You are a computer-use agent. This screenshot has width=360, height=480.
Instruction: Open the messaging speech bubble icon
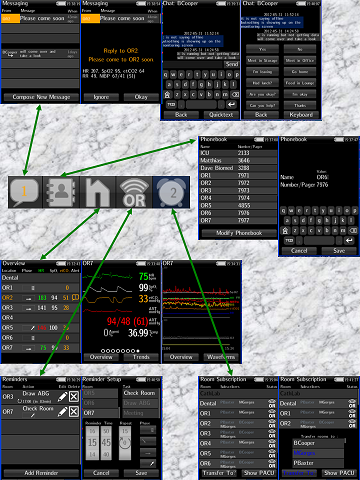pos(25,192)
